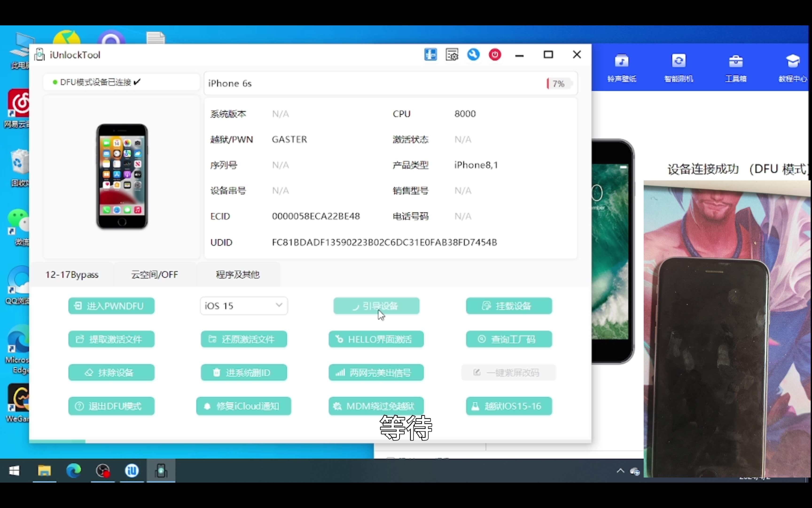Click the bottom progress bar in iUnlockTool
Screen dimensions: 812x508
[310, 441]
